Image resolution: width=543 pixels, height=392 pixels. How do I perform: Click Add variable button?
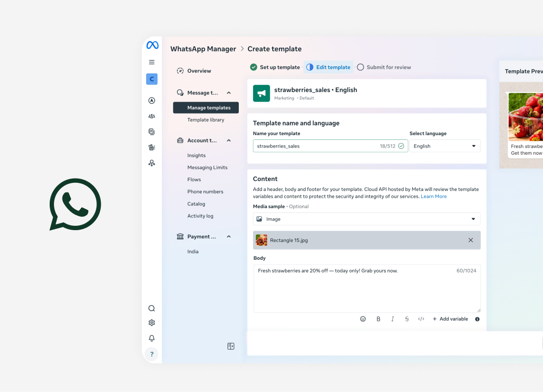(x=450, y=319)
